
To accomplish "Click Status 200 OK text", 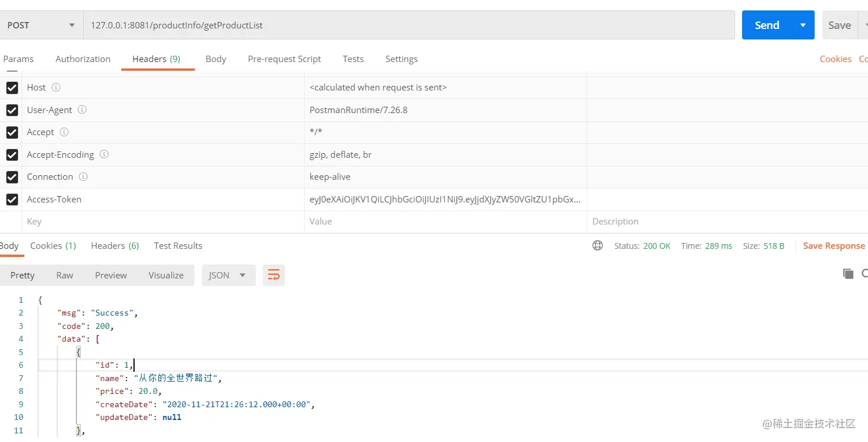I will (642, 246).
